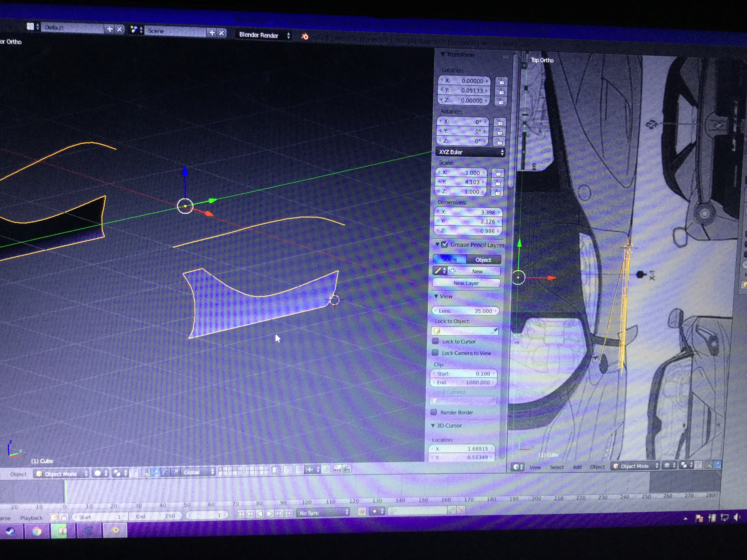Open Object menu in Top Ortho viewport

597,466
